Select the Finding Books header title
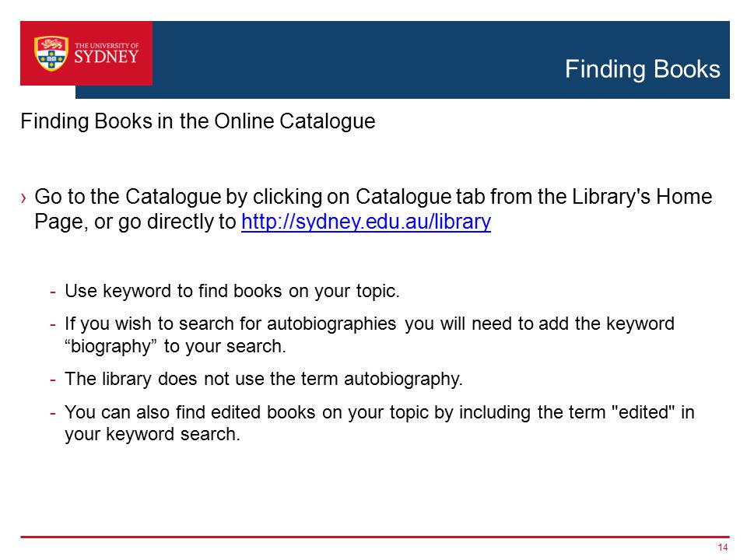 (x=642, y=69)
